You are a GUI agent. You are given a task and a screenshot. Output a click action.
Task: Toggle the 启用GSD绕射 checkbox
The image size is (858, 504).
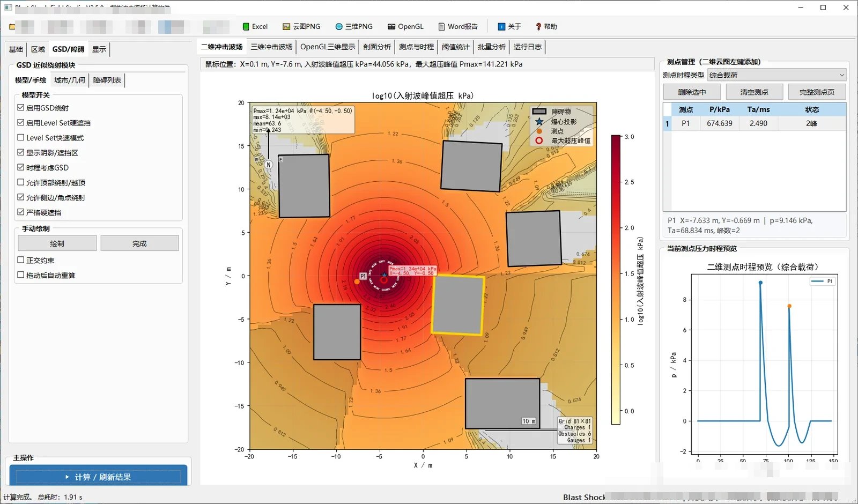(x=21, y=108)
